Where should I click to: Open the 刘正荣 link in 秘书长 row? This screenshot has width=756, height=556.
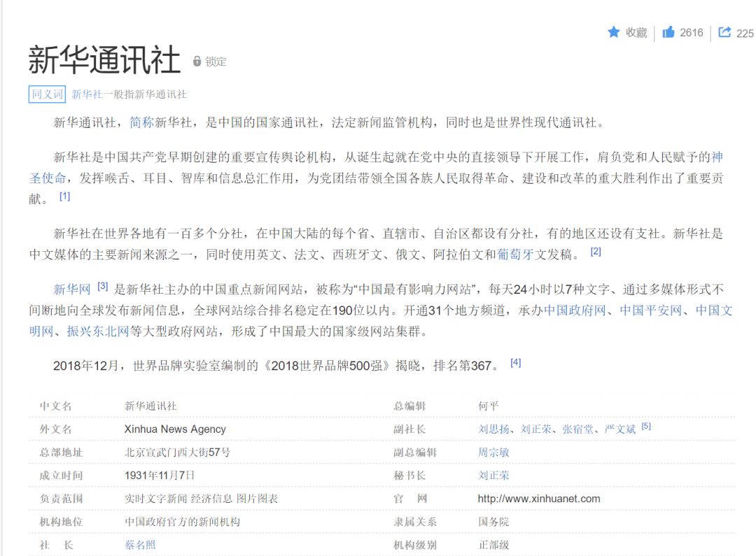click(493, 475)
